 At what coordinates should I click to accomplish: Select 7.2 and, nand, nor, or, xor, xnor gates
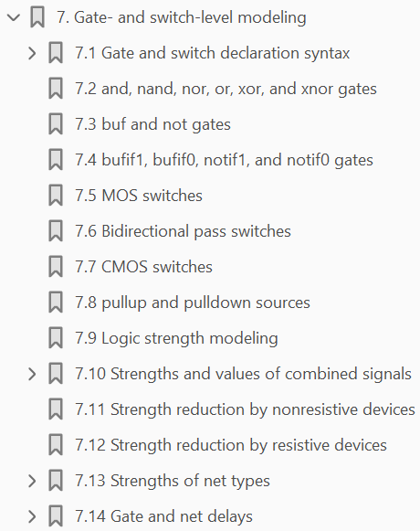click(226, 89)
